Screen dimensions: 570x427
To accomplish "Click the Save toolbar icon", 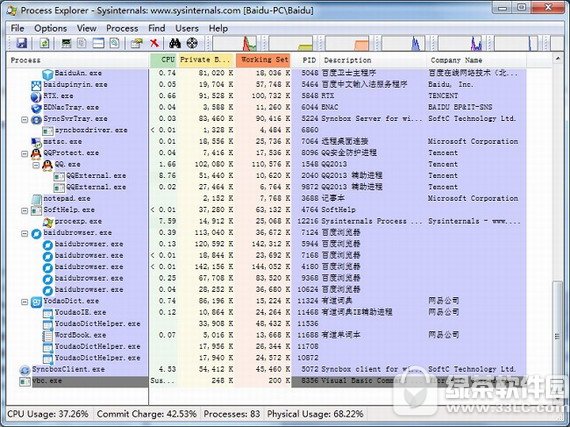I will point(21,43).
